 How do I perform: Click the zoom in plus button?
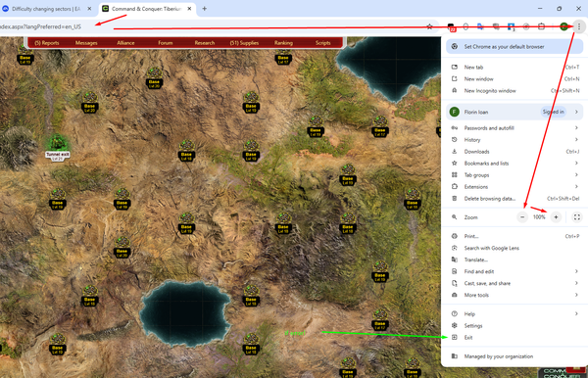coord(556,217)
